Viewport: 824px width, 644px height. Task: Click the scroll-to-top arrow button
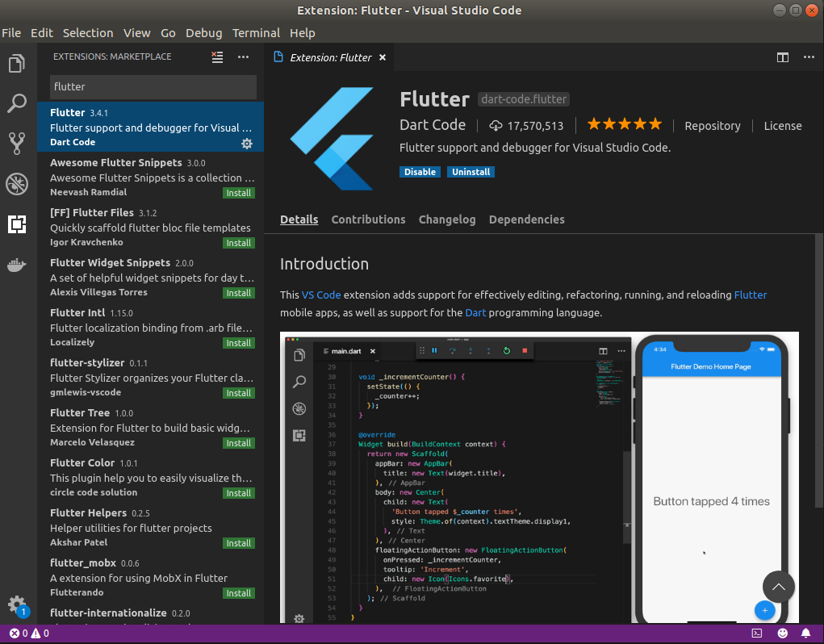click(x=778, y=587)
